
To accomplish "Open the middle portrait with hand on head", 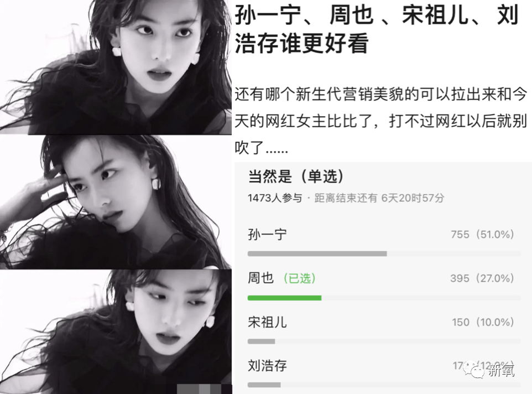I will (116, 202).
